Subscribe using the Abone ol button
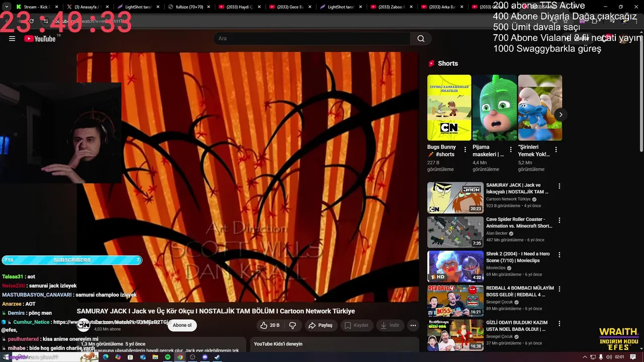The width and height of the screenshot is (644, 362). tap(182, 325)
